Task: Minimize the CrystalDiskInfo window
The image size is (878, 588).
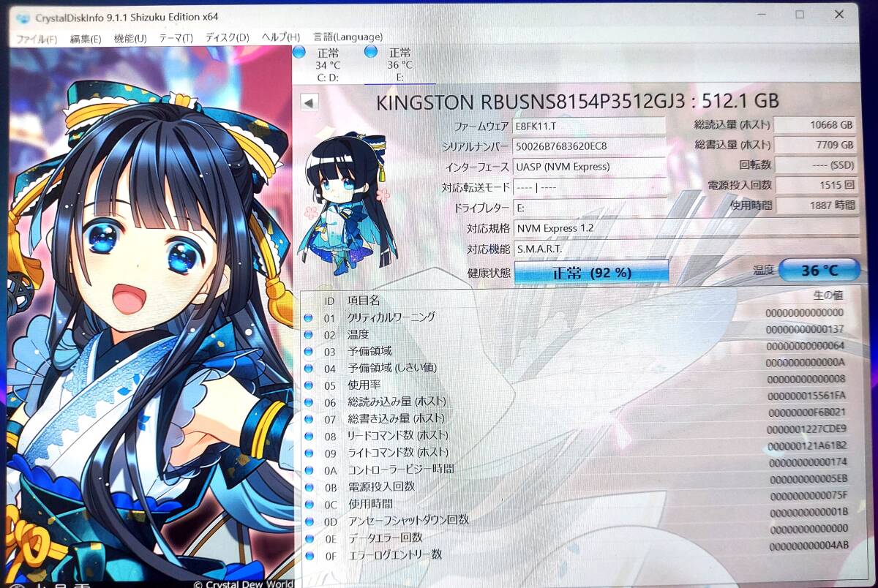Action: 760,15
